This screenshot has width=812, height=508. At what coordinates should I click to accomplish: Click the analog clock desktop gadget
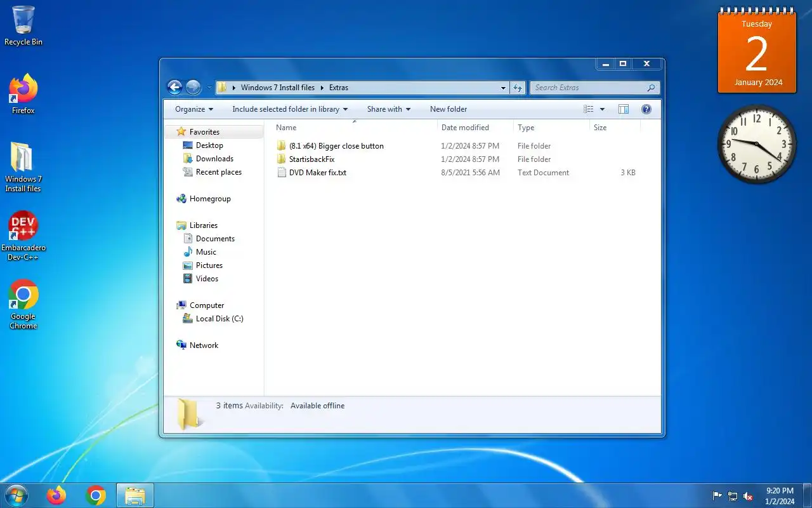[x=757, y=145]
